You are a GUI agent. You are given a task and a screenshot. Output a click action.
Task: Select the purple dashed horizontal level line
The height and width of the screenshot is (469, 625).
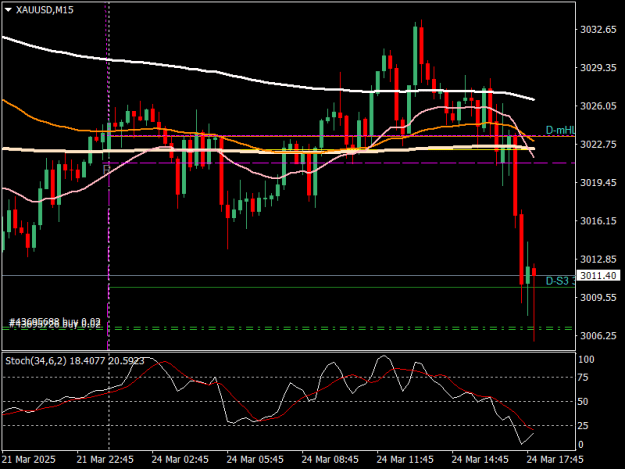point(339,163)
